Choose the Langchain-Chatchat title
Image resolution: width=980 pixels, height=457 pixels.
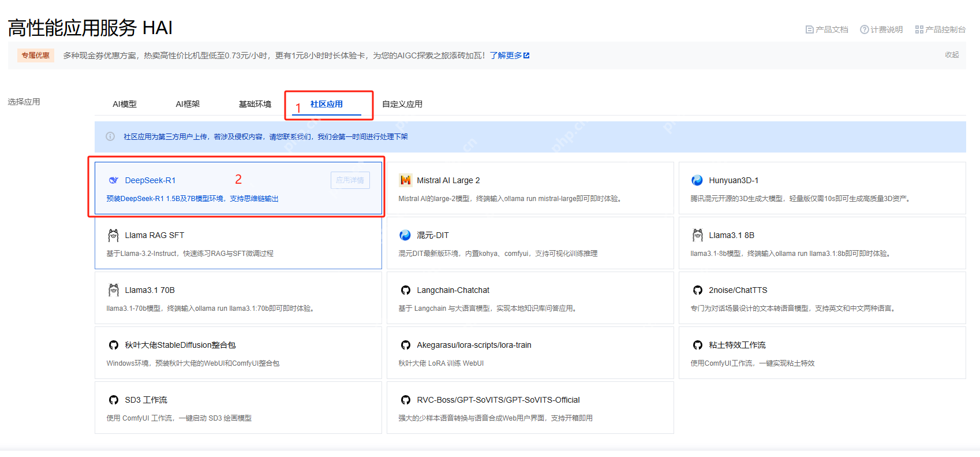tap(453, 290)
